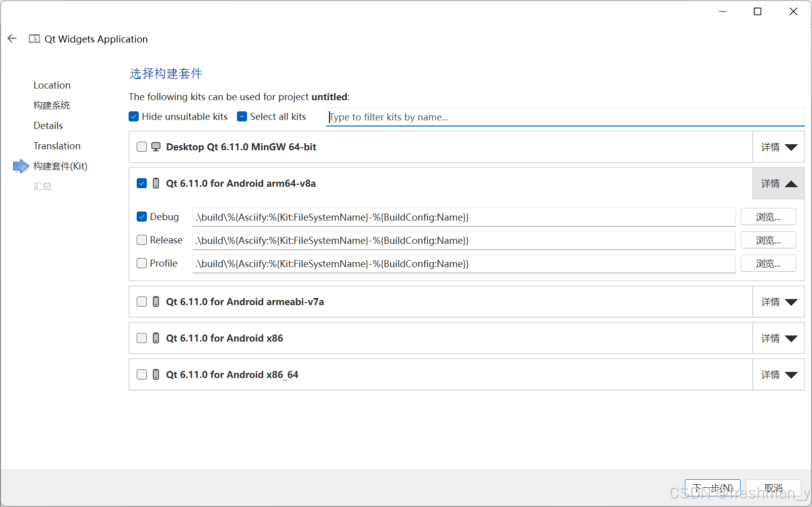Uncheck the Debug build configuration
Viewport: 812px width, 507px height.
142,217
